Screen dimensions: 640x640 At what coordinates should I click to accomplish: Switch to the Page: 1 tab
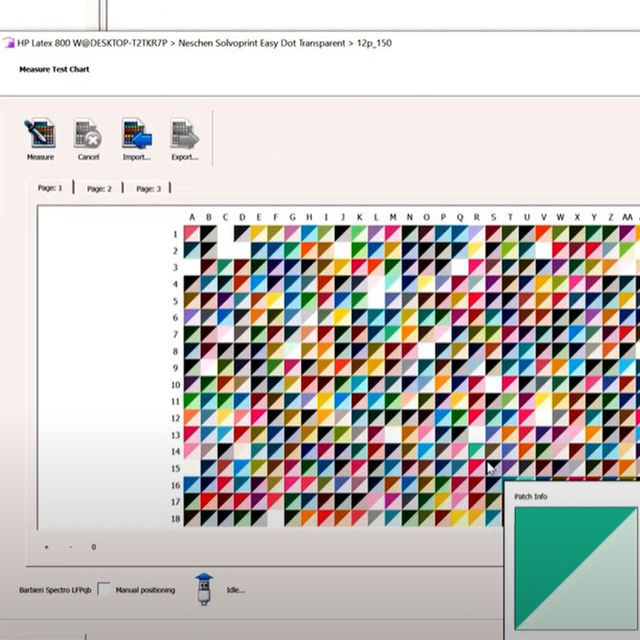click(50, 188)
